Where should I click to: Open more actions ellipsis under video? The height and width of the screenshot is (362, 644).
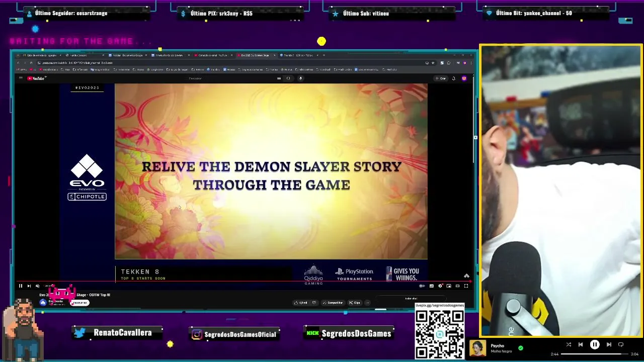pyautogui.click(x=368, y=303)
